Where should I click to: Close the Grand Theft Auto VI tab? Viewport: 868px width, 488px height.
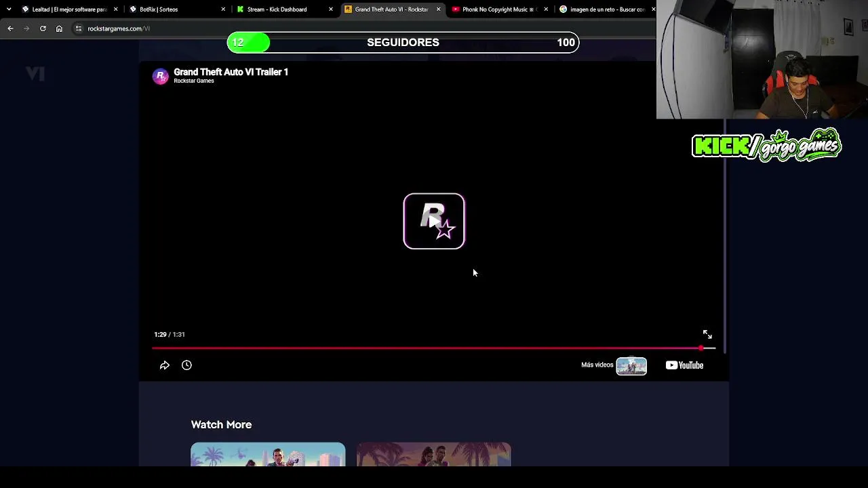[438, 9]
